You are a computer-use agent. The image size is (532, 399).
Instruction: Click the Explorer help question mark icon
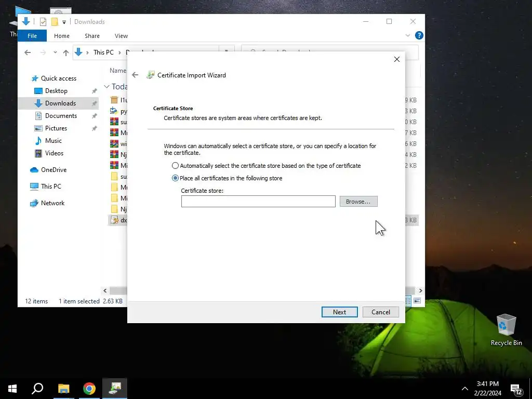(419, 35)
